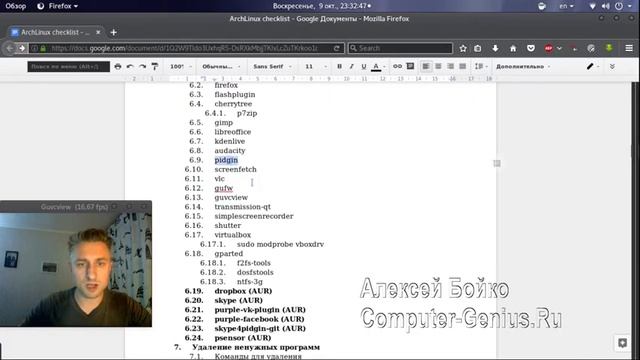
Task: Show bookmarks list icon in Firefox
Action: point(478,48)
